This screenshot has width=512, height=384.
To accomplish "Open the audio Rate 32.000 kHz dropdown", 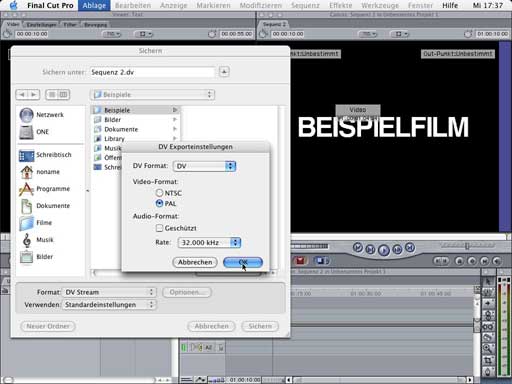I will coord(209,242).
